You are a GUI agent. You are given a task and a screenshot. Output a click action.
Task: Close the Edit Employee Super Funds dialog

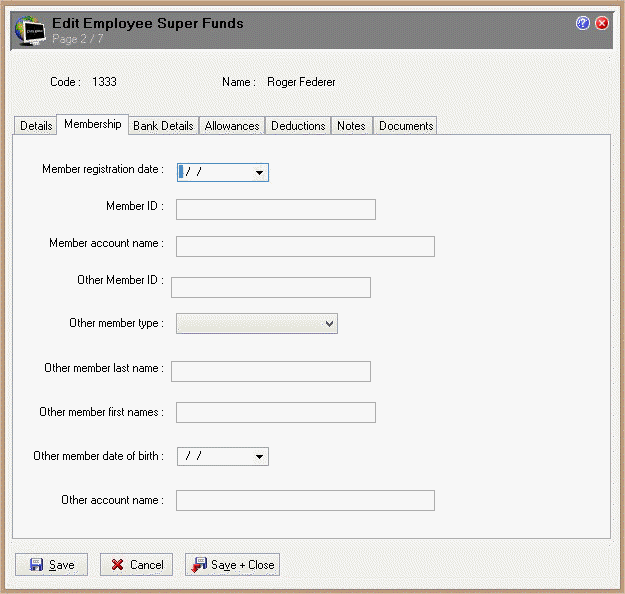(601, 23)
